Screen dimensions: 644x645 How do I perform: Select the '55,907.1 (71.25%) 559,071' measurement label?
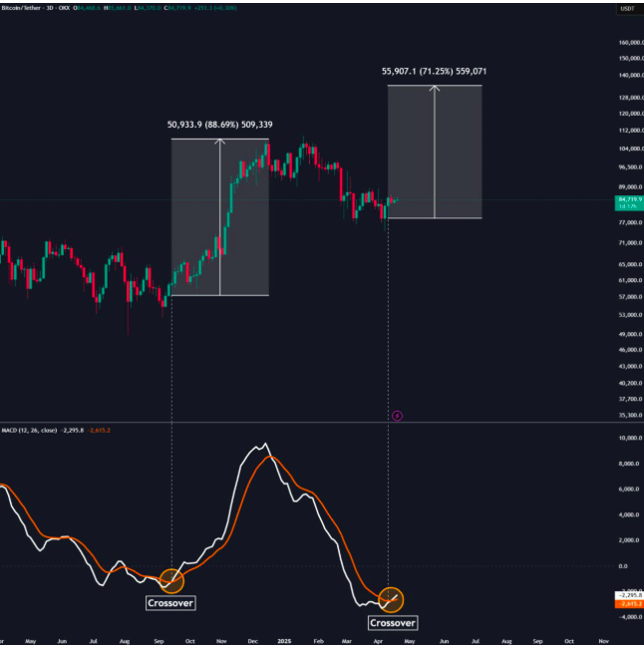tap(434, 71)
